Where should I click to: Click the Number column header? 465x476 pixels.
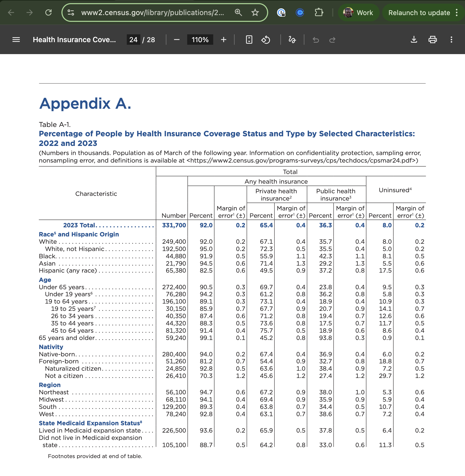pyautogui.click(x=174, y=216)
